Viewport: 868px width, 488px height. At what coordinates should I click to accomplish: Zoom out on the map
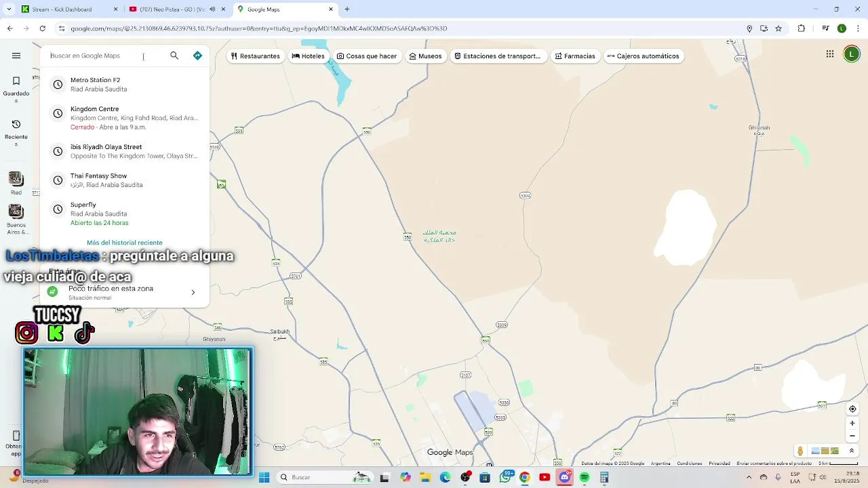pyautogui.click(x=853, y=436)
